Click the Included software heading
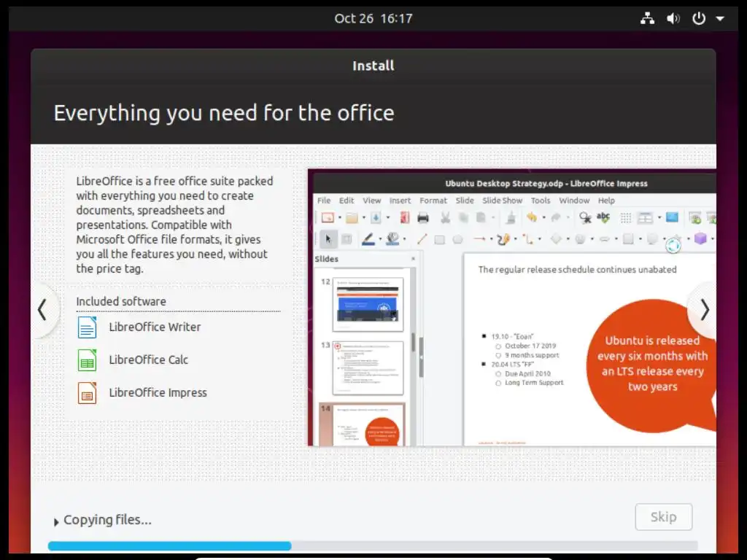The width and height of the screenshot is (747, 560). tap(121, 301)
